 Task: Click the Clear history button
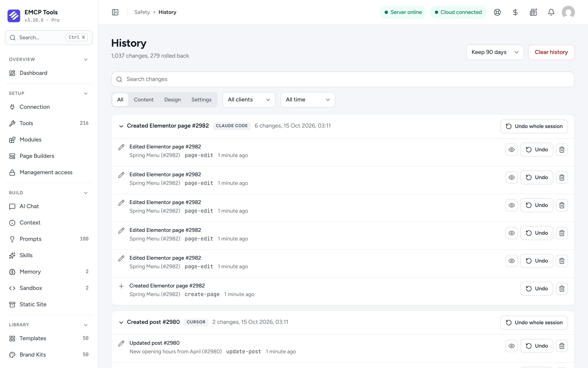tap(551, 52)
